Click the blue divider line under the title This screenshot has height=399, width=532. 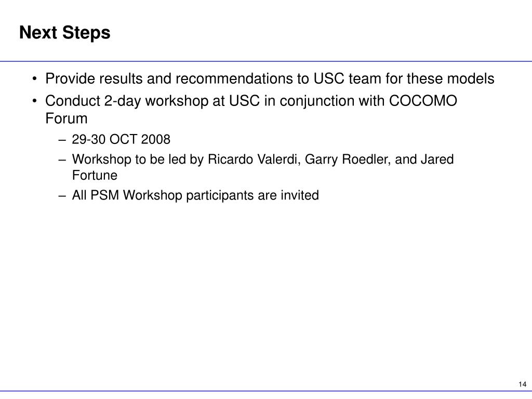(x=266, y=61)
